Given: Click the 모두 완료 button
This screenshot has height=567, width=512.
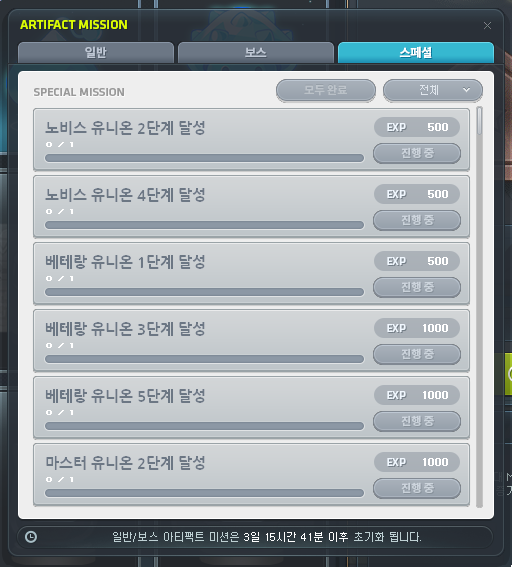Looking at the screenshot, I should [326, 90].
